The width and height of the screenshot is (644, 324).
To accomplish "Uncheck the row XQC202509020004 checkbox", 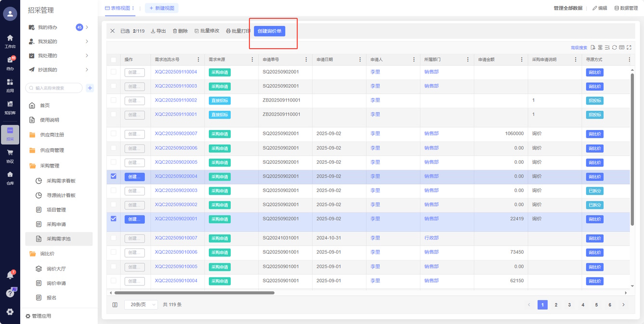I will coord(114,176).
